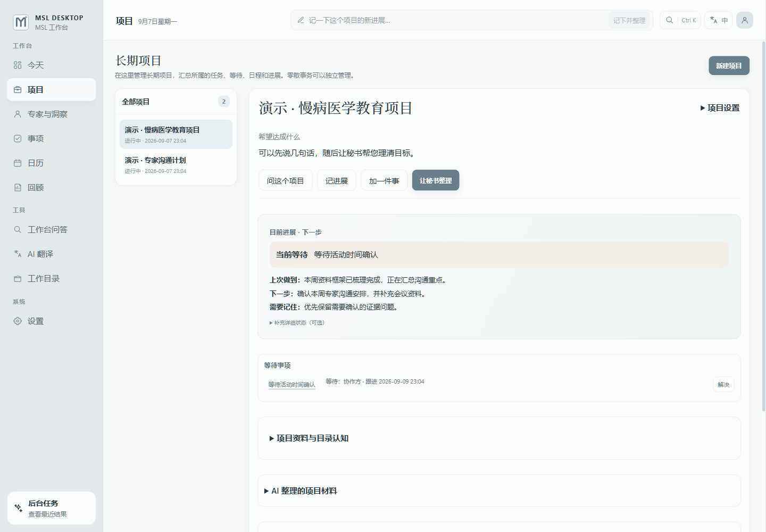The image size is (766, 532).
Task: Open 设置 in the sidebar
Action: (x=52, y=321)
